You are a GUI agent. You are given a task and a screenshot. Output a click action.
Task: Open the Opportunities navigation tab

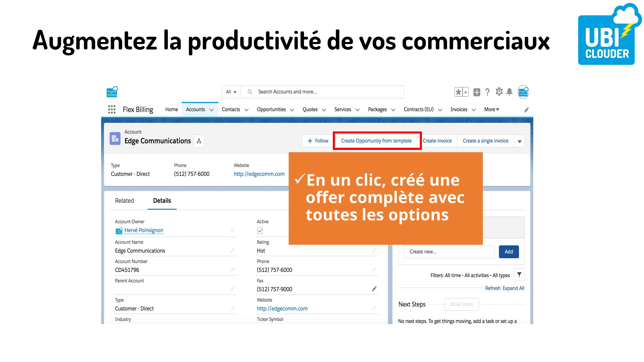271,109
